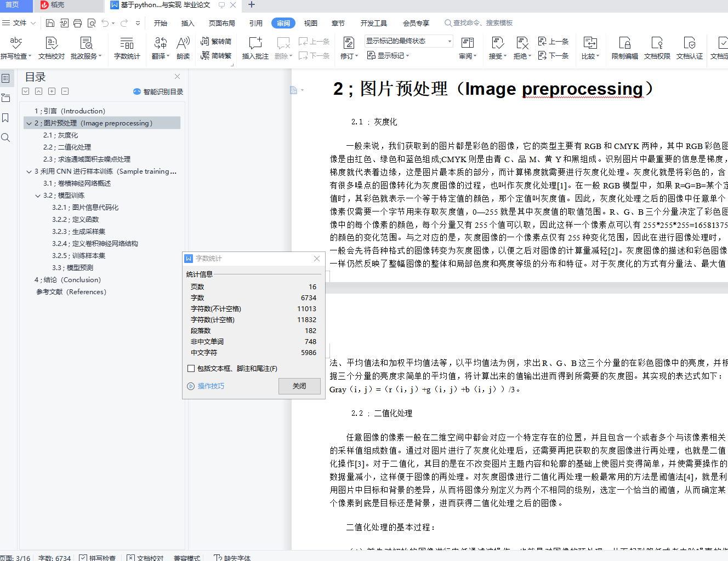Go to the previous revision 上一条 beside 接受
The height and width of the screenshot is (561, 728).
point(554,41)
